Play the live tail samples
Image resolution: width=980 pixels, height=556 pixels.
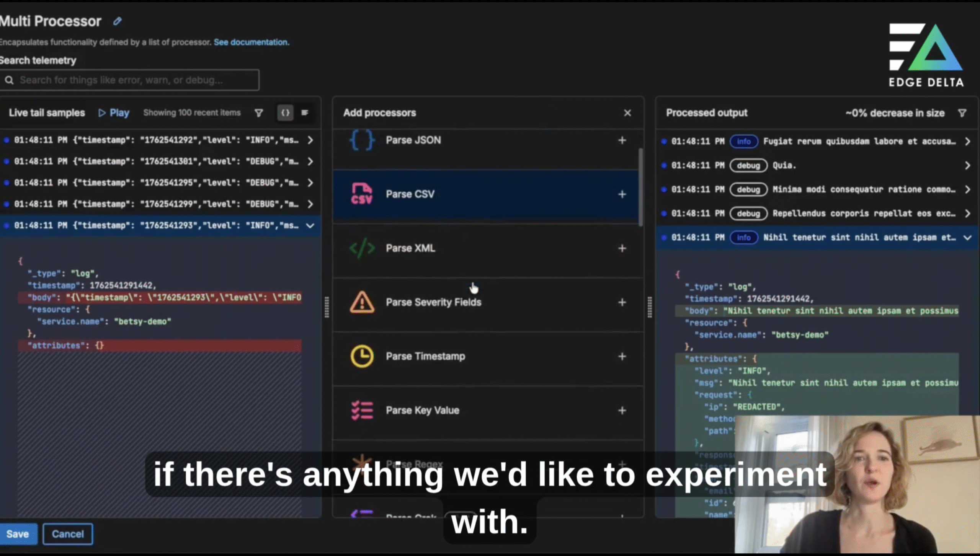[x=114, y=113]
